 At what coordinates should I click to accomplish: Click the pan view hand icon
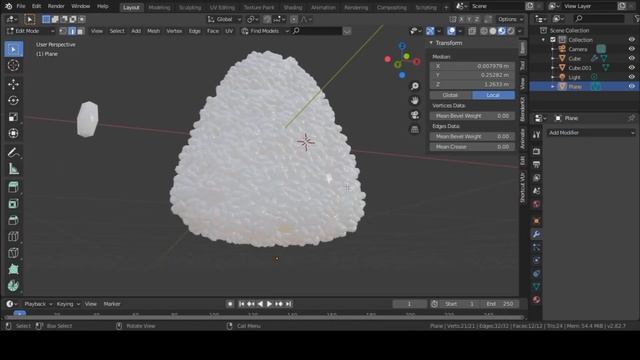[x=415, y=100]
